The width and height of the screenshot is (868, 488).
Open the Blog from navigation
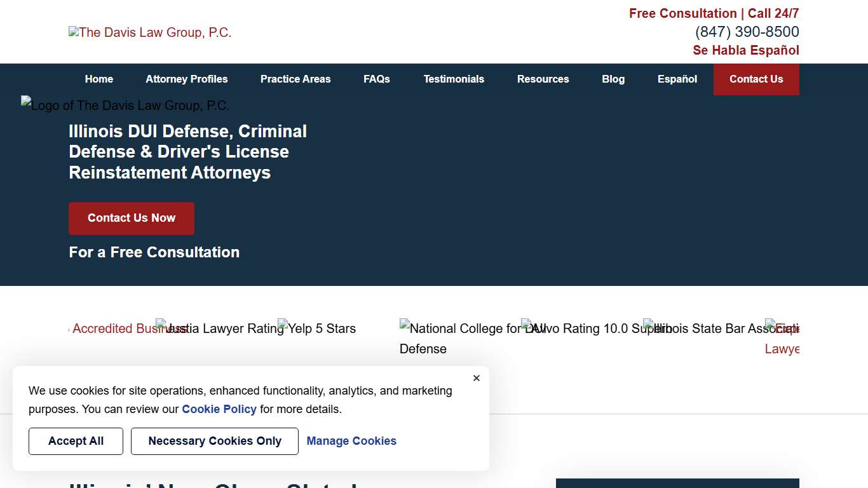click(x=613, y=79)
